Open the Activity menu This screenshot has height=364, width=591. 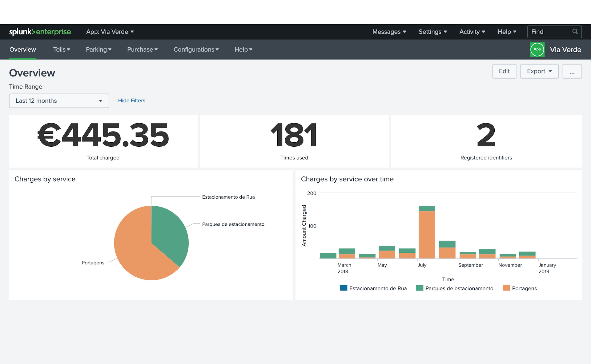point(472,32)
